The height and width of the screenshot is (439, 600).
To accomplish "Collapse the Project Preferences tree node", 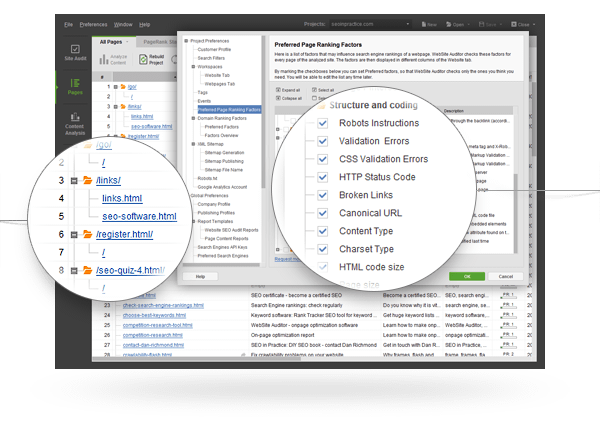I will click(x=186, y=41).
